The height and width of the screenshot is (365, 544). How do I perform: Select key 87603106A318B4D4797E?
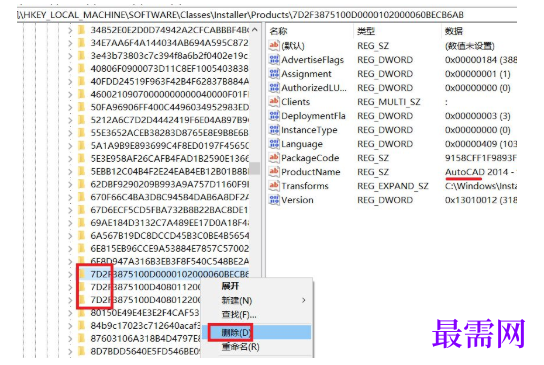(145, 338)
